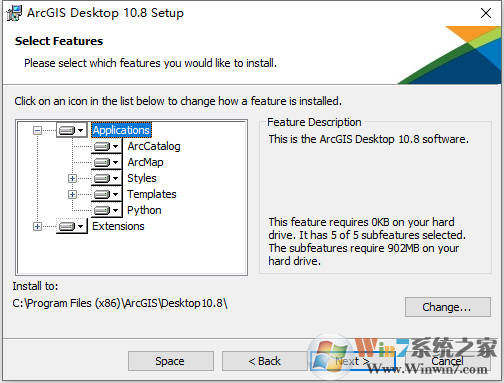Proceed with the Next > button
504x383 pixels.
click(352, 361)
